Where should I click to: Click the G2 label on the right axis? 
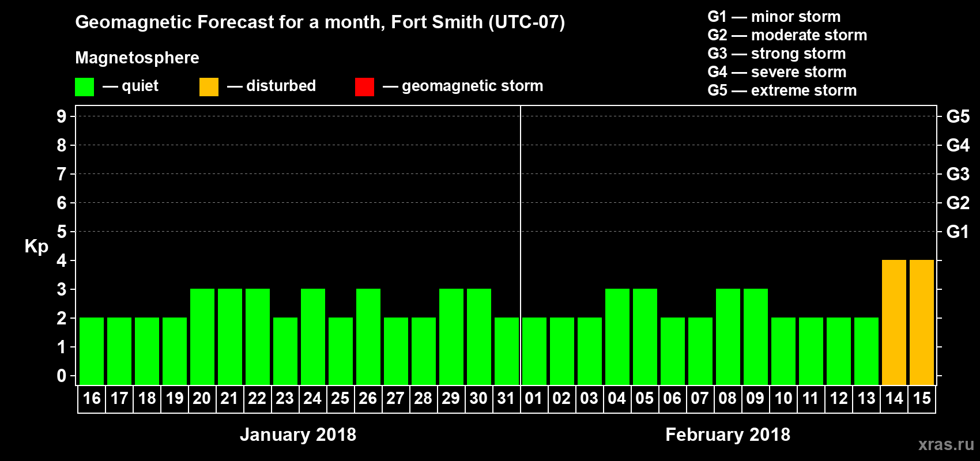[958, 203]
